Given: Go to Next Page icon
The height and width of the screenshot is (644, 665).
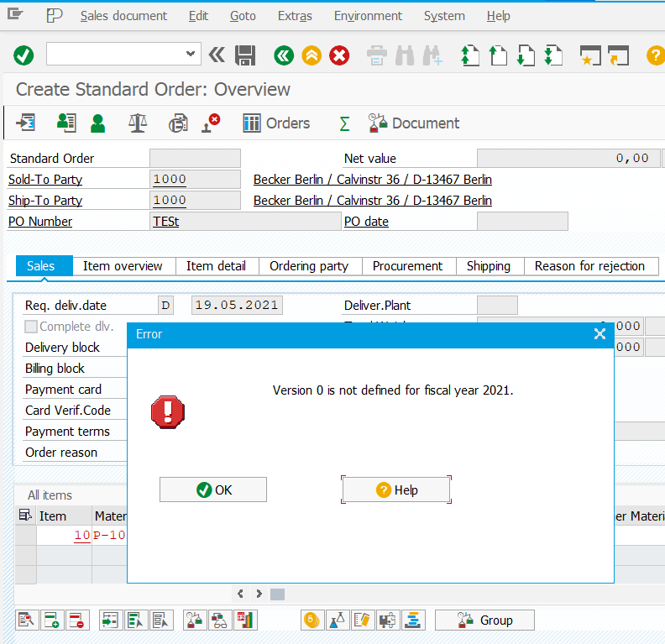Looking at the screenshot, I should coord(526,55).
